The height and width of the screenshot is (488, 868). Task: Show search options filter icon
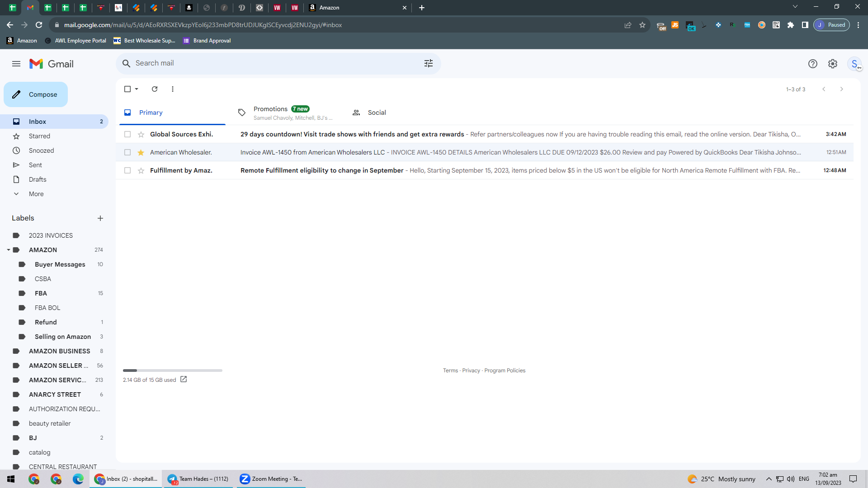point(429,64)
